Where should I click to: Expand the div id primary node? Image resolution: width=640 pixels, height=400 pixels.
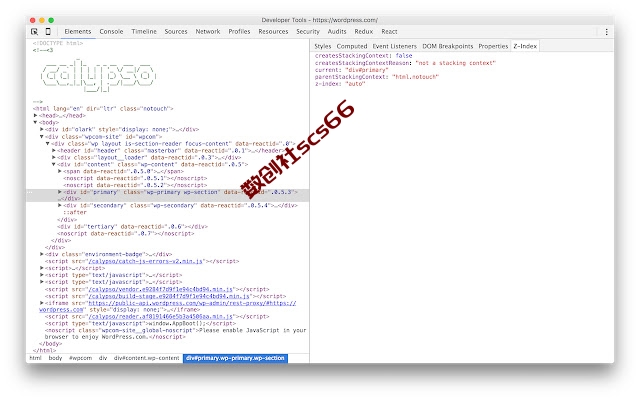[60, 192]
